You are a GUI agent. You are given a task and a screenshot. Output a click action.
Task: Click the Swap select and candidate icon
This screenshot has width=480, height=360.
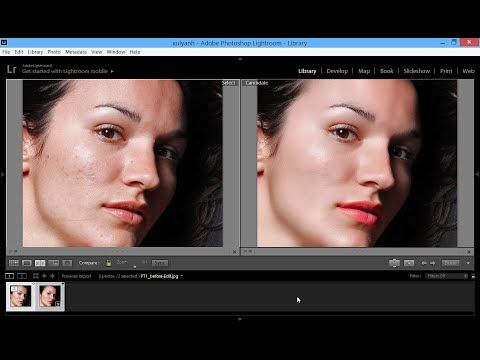394,263
